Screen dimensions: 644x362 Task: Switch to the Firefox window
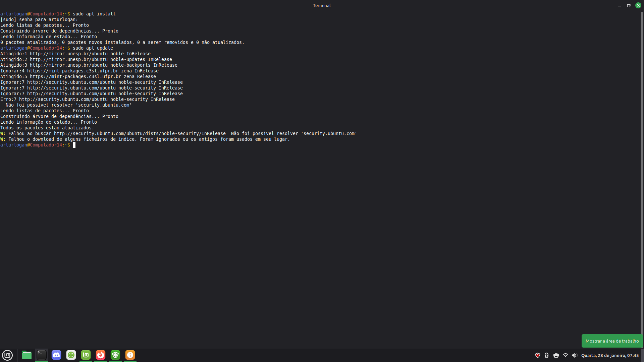click(x=101, y=355)
